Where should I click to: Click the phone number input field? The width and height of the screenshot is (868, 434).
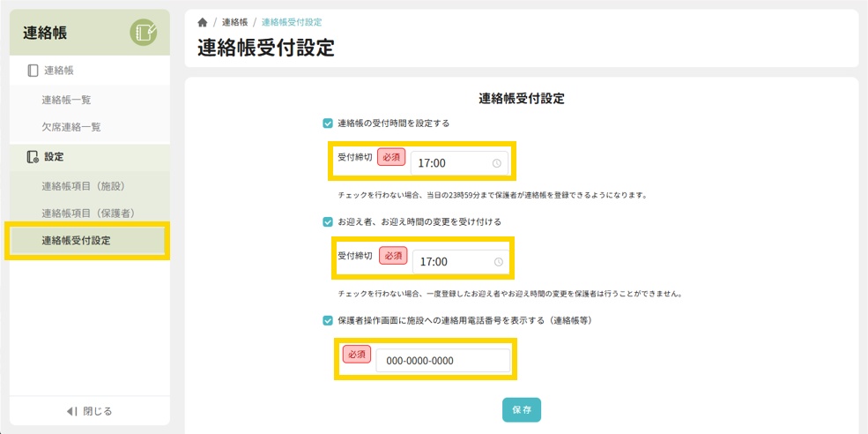point(442,361)
